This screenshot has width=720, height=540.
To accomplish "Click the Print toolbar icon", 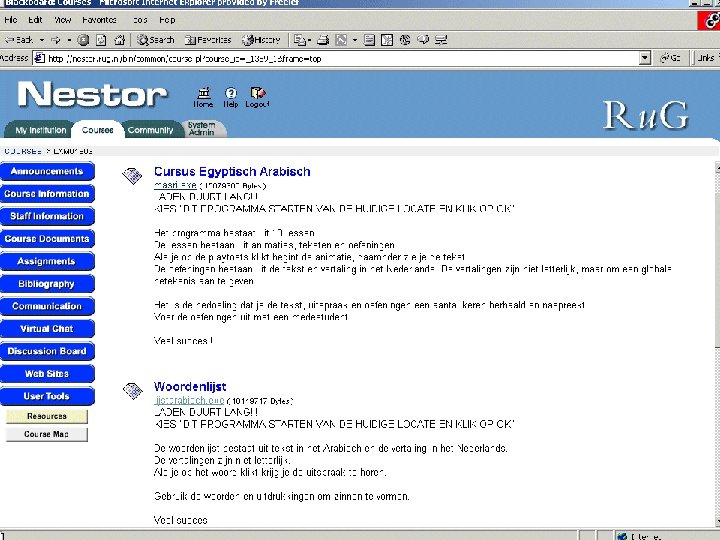I will (323, 40).
